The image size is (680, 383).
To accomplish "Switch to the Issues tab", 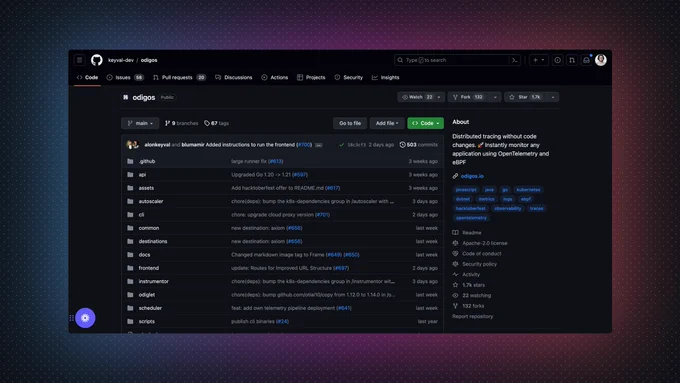I will (x=125, y=78).
